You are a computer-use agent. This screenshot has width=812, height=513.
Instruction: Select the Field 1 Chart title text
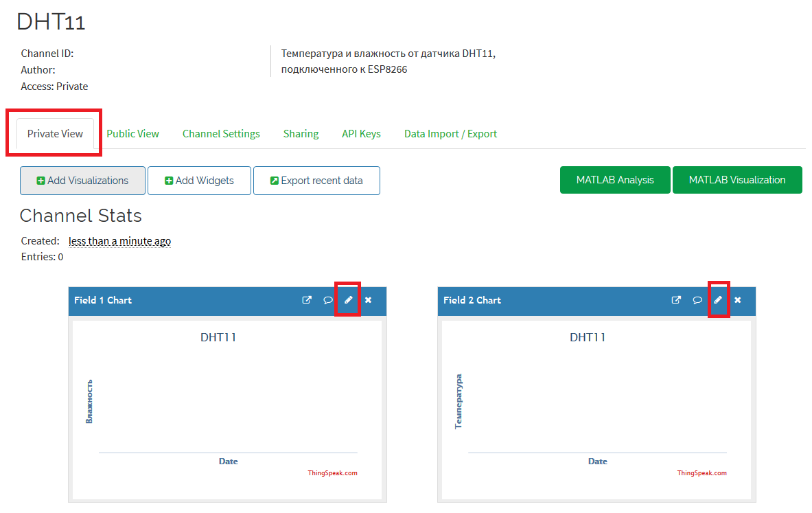(102, 300)
